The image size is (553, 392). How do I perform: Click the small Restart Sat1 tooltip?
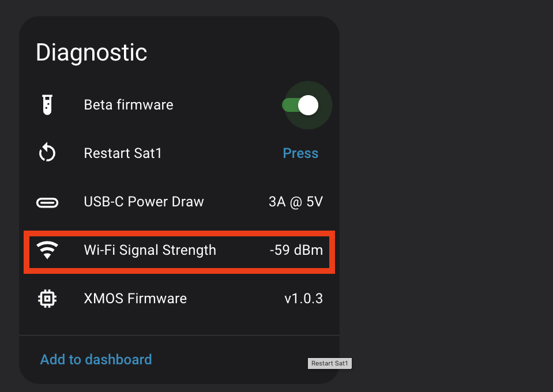tap(330, 363)
